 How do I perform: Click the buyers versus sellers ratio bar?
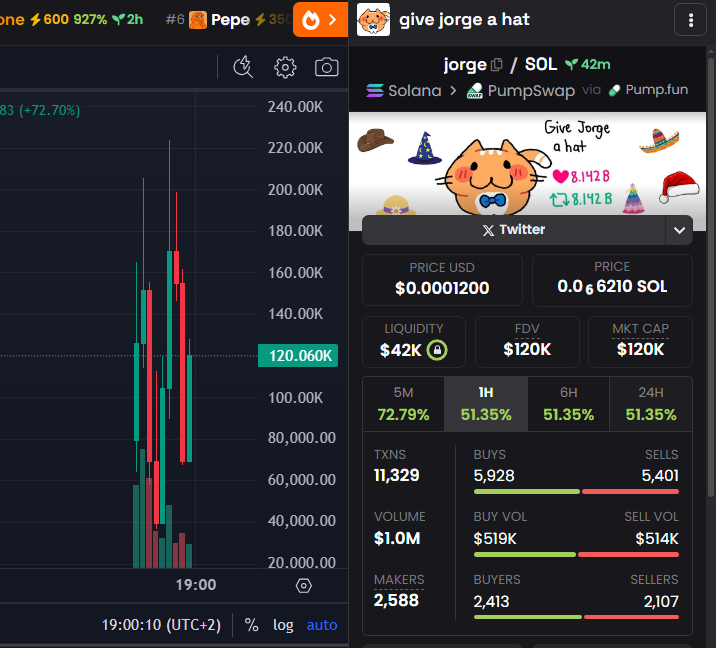[576, 617]
